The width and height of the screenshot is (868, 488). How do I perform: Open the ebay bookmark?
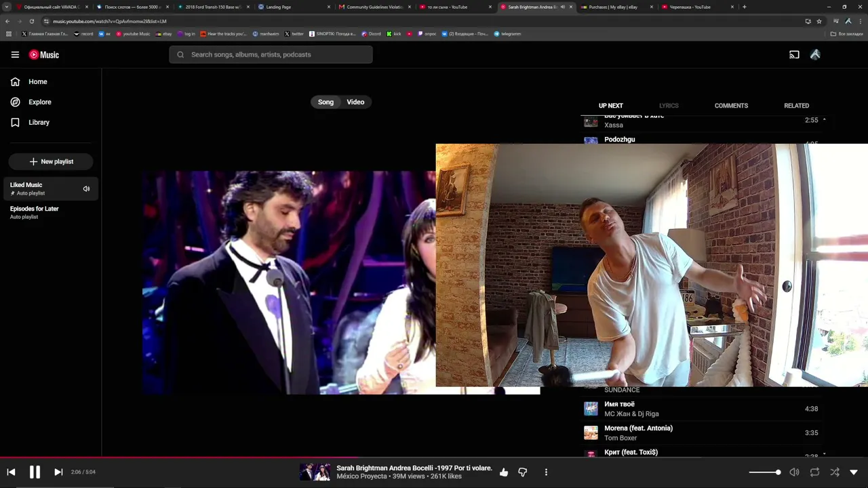[164, 34]
